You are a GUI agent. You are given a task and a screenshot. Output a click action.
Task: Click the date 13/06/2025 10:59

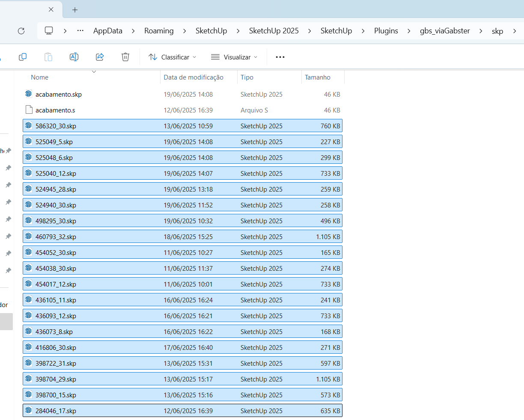tap(188, 126)
